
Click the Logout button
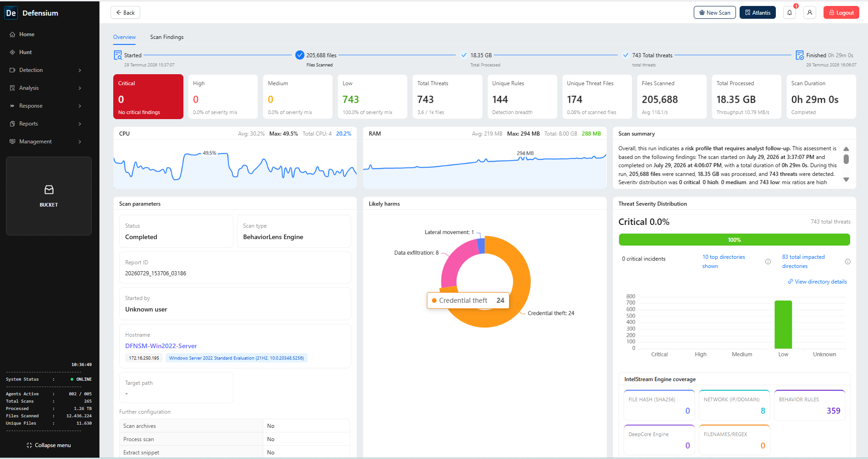pos(841,13)
